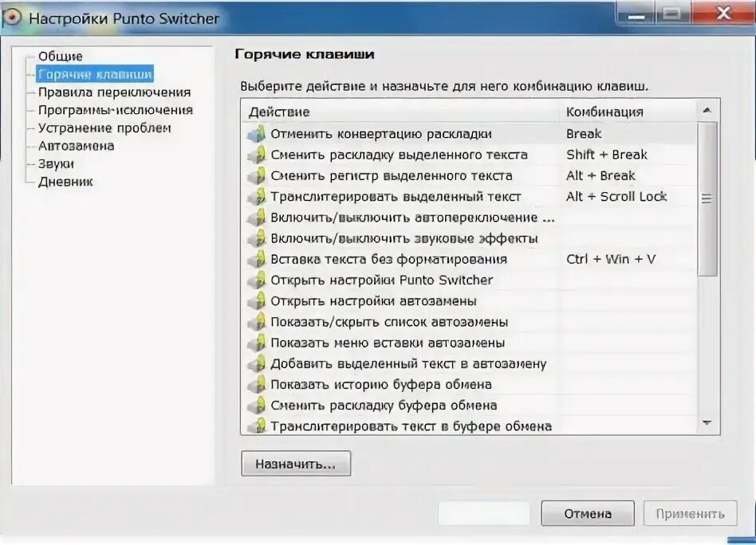Select row "Вставка текста без форматирования"

[470, 259]
